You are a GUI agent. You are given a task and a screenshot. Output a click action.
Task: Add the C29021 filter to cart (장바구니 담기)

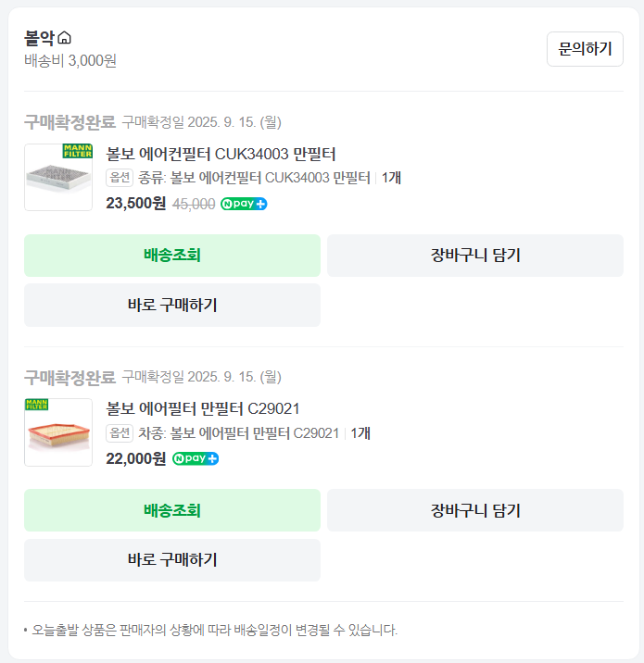pyautogui.click(x=475, y=510)
